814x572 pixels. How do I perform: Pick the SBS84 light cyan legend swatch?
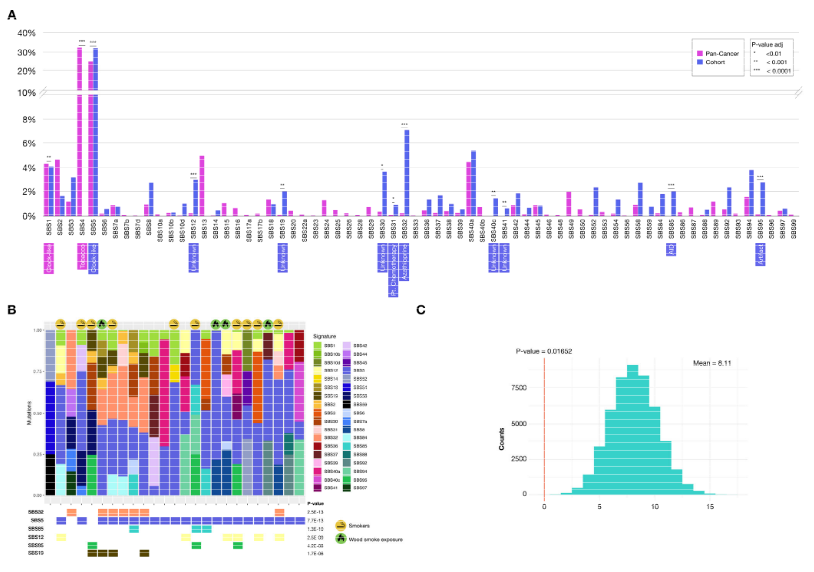(347, 438)
